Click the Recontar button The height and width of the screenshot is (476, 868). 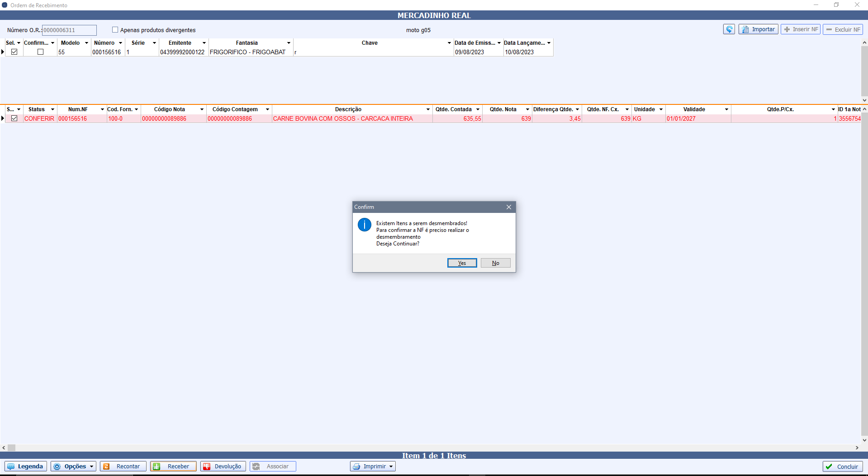pos(123,467)
